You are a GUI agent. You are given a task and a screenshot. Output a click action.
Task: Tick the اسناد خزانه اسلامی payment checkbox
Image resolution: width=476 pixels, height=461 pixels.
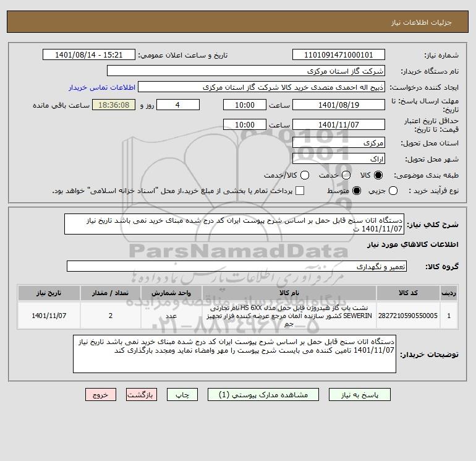click(300, 191)
